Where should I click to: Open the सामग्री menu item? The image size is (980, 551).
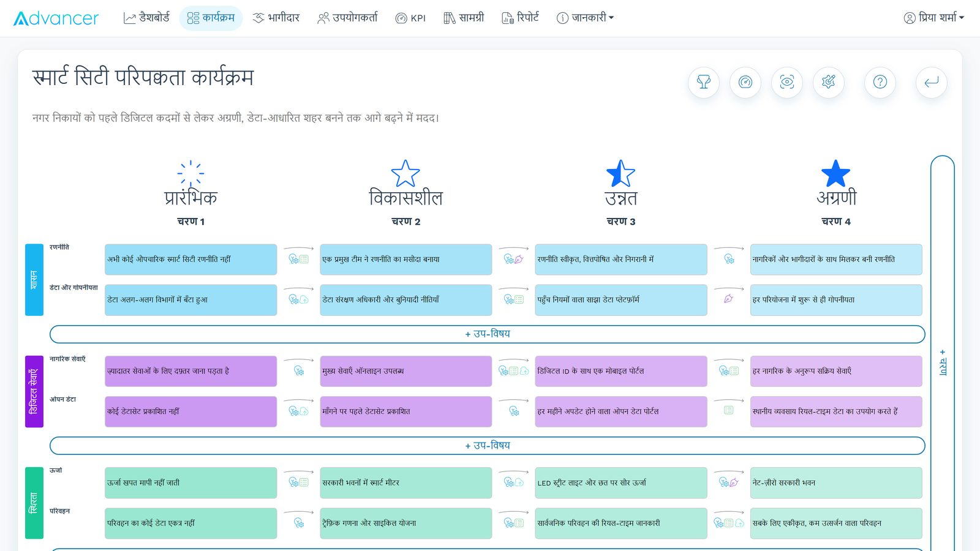point(464,18)
